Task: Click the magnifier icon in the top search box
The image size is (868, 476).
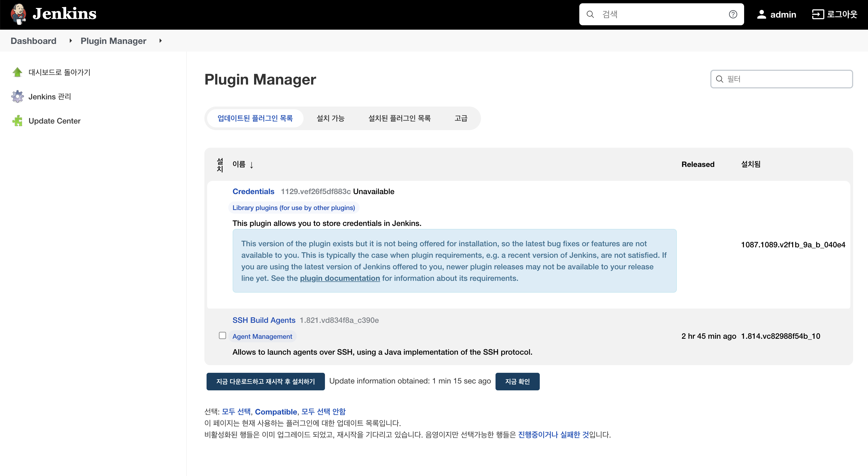Action: point(590,14)
